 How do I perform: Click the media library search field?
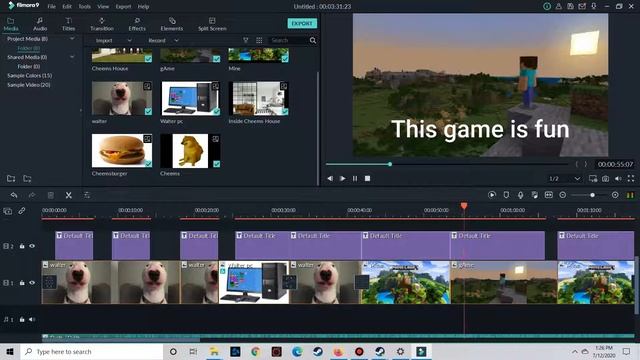pos(288,40)
